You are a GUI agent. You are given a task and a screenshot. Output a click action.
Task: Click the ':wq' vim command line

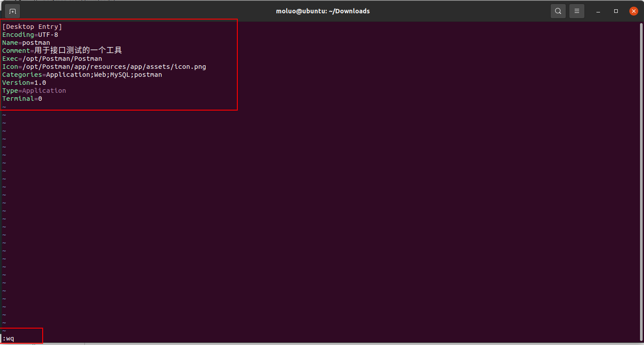point(8,339)
